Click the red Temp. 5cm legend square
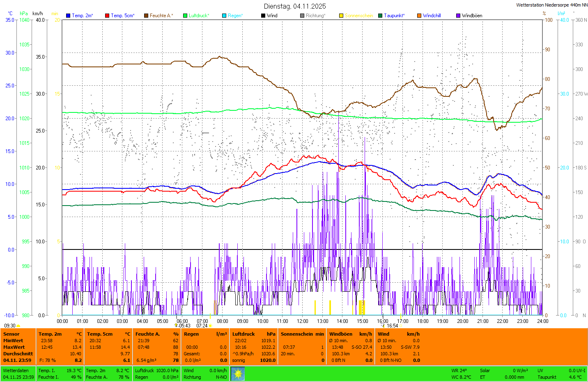Viewport: 588px width, 382px height. pyautogui.click(x=107, y=16)
